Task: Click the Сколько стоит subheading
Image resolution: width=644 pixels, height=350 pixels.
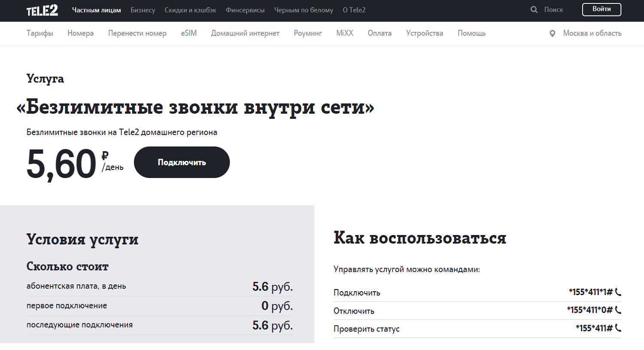Action: [67, 266]
